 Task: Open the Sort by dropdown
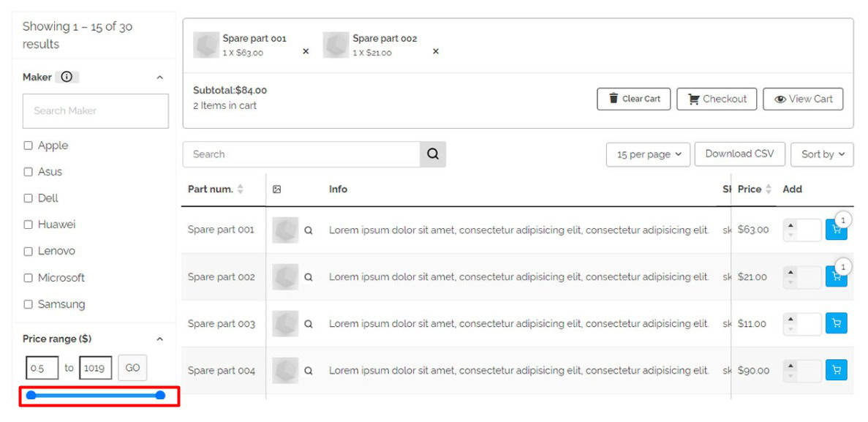(822, 154)
